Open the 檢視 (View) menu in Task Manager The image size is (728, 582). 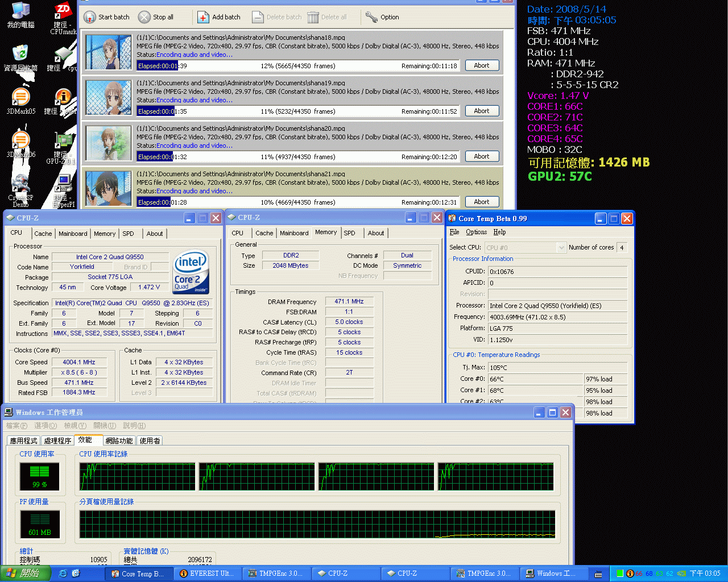(75, 426)
